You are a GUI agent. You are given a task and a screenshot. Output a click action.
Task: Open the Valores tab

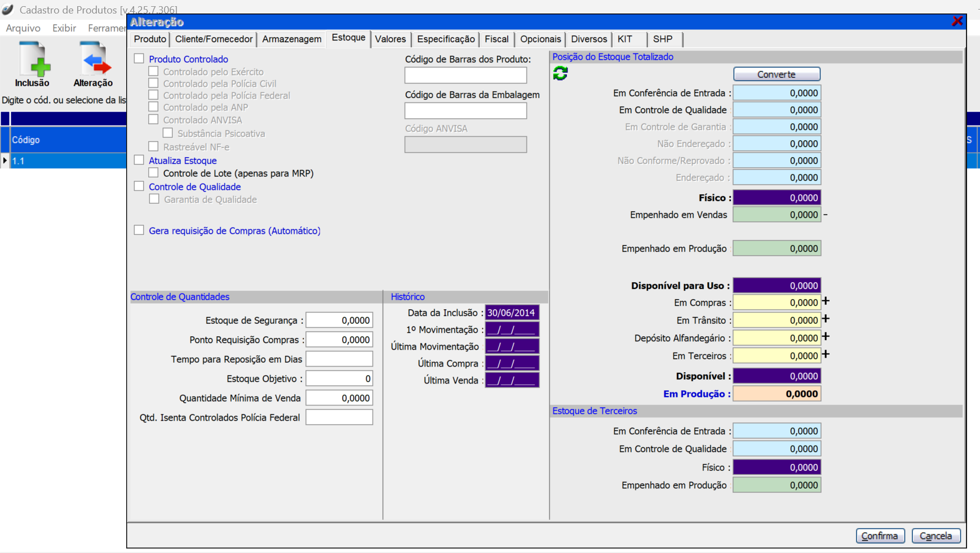(x=390, y=39)
